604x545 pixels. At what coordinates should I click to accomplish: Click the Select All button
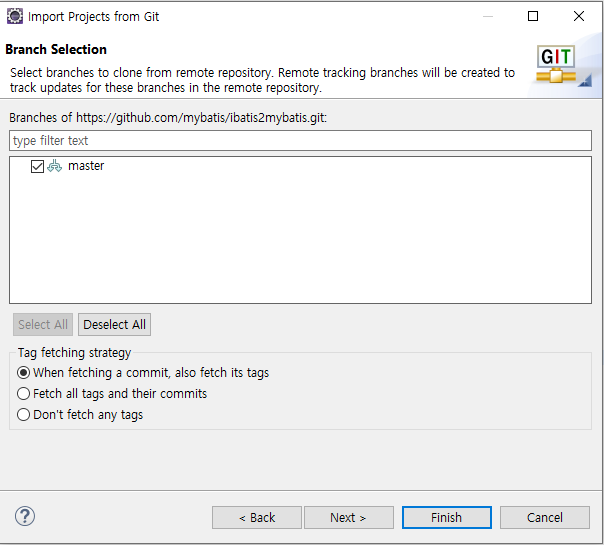tap(43, 324)
